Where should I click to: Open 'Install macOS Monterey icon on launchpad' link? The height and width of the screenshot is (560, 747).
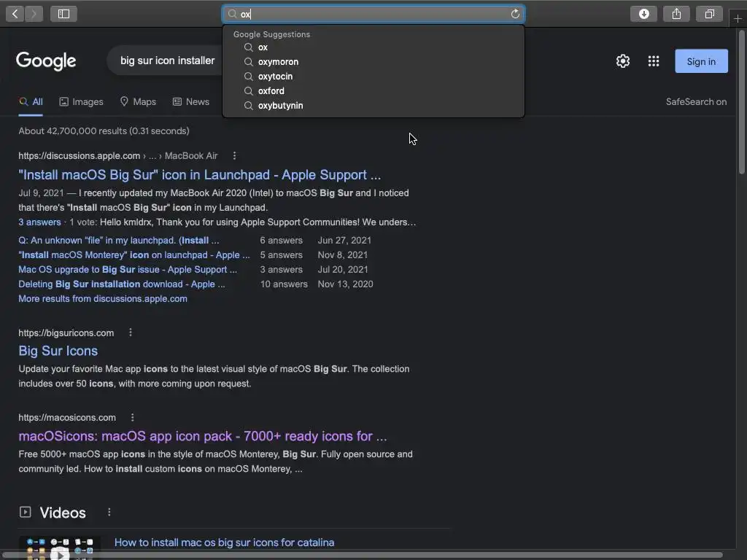(x=134, y=255)
